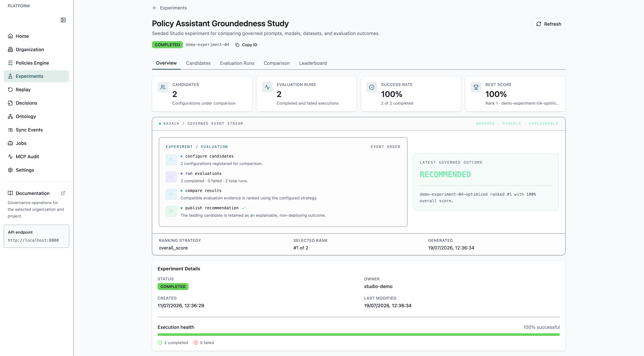Click the Refresh button

tap(549, 24)
